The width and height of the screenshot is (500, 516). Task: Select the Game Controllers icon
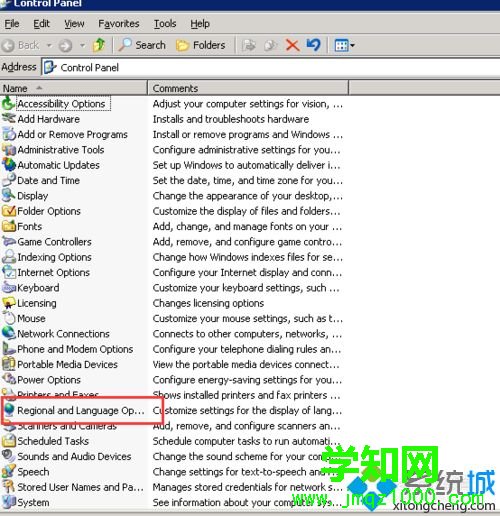click(x=9, y=241)
